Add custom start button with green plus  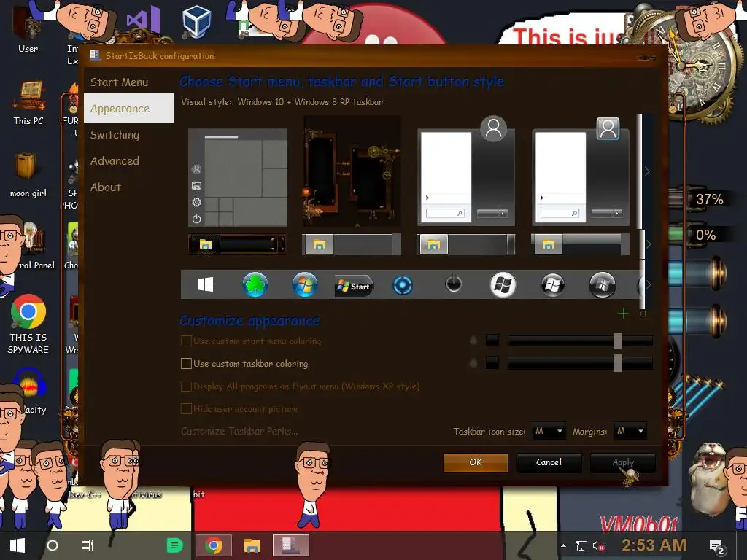[x=623, y=314]
